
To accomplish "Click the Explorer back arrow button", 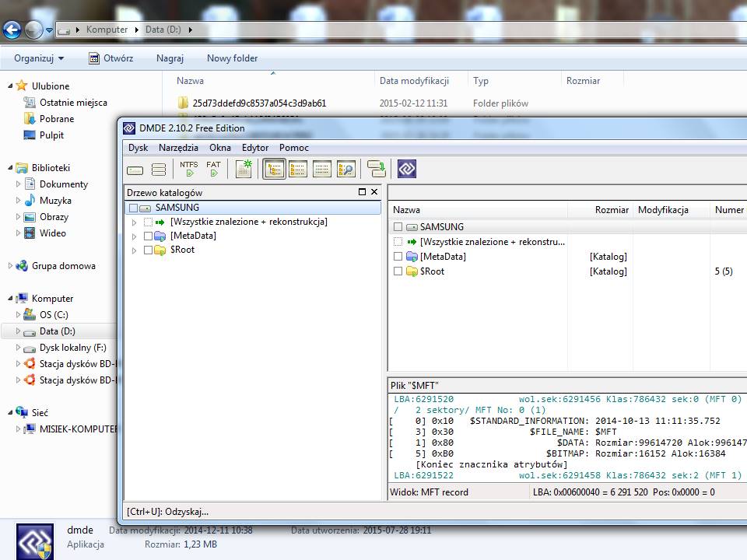I will pos(12,30).
